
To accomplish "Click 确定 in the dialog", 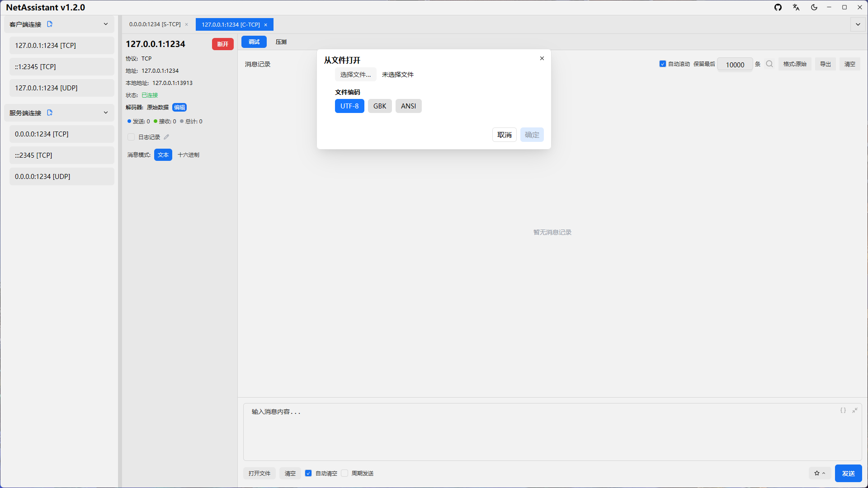I will 532,135.
